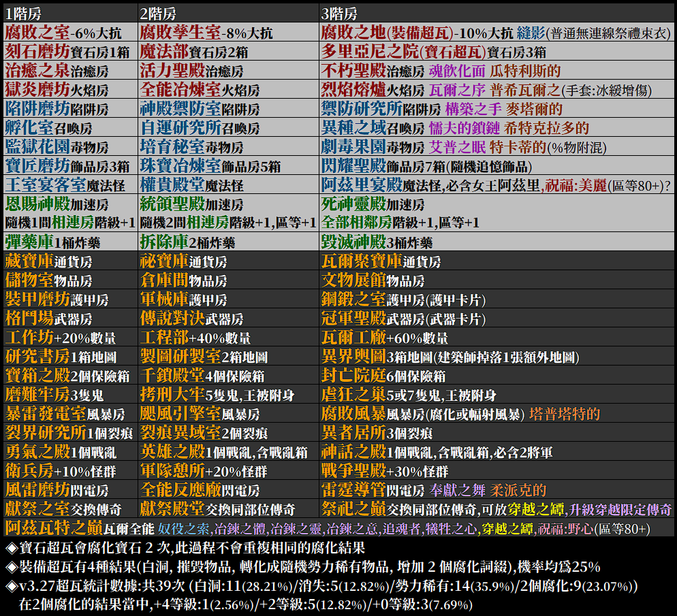Select '培育秘室毒物房' cell
Image resolution: width=677 pixels, height=616 pixels.
[x=228, y=146]
